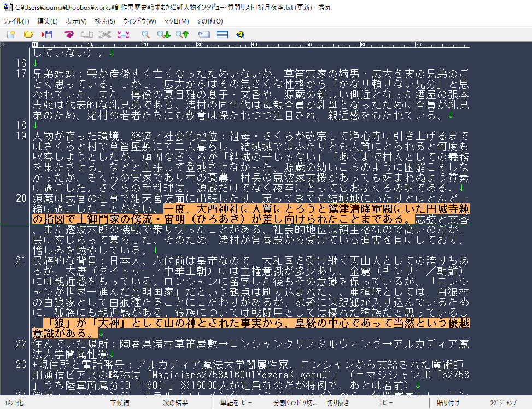
Task: Click the pink select-all toolbar icon
Action: [123, 34]
